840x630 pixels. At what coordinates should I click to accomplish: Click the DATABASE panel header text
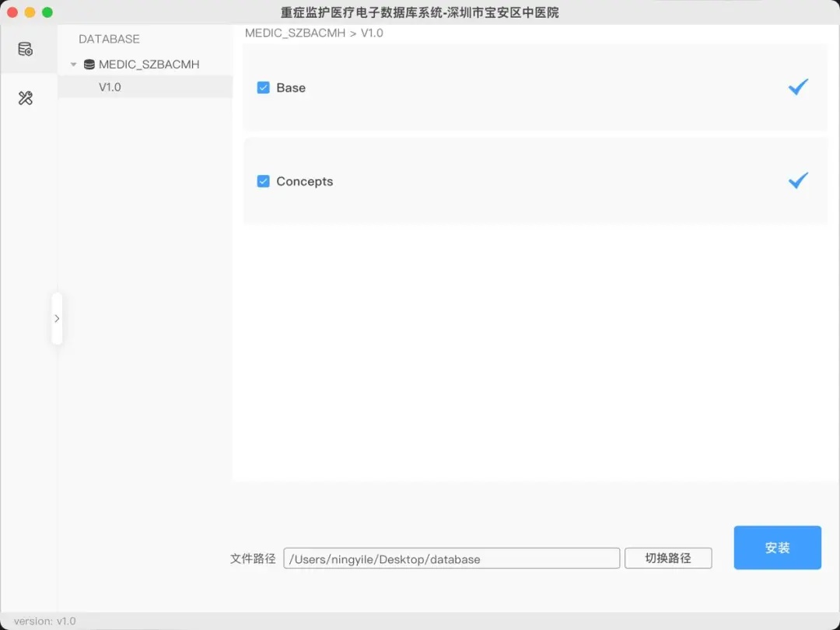pyautogui.click(x=110, y=39)
